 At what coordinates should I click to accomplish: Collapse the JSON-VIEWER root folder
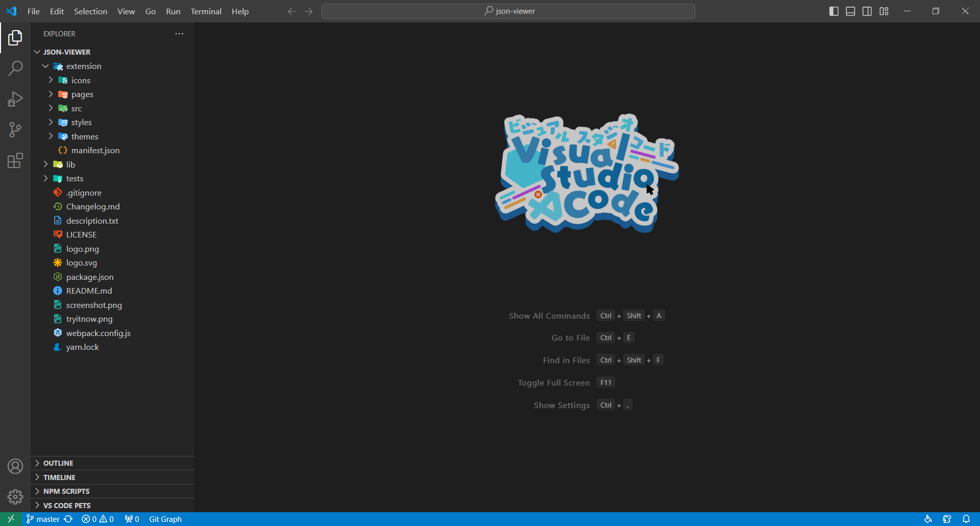tap(112, 52)
